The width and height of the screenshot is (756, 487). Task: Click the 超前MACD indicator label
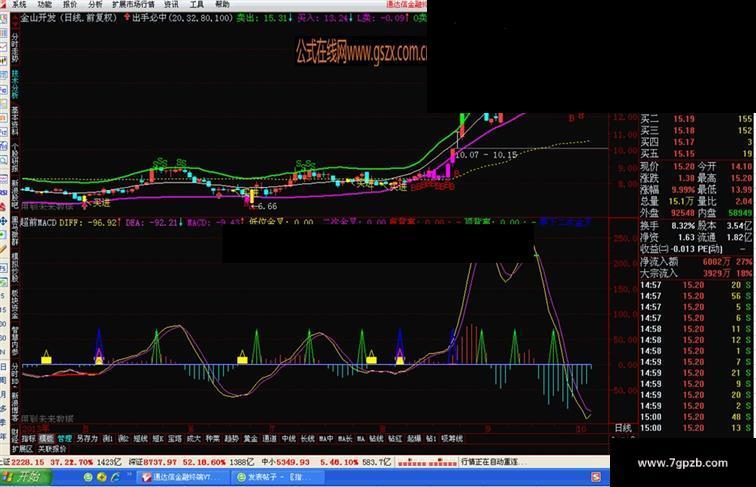click(x=39, y=223)
